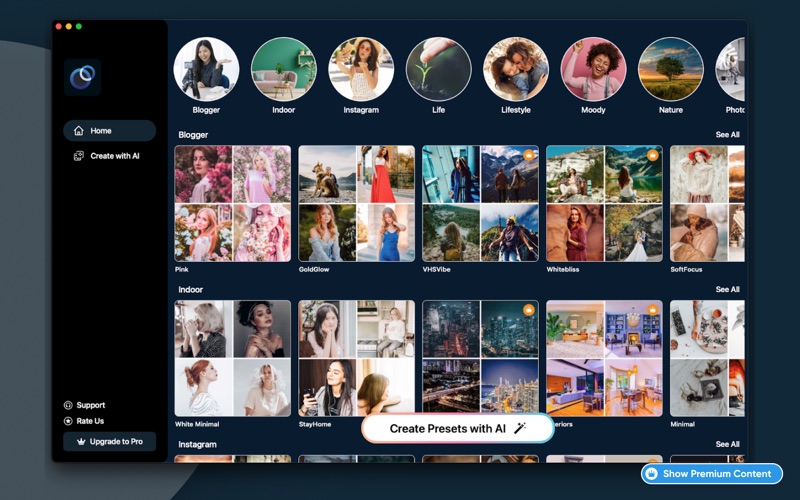Click the premium crown badge on VHSVibe
Image resolution: width=800 pixels, height=500 pixels.
point(529,155)
